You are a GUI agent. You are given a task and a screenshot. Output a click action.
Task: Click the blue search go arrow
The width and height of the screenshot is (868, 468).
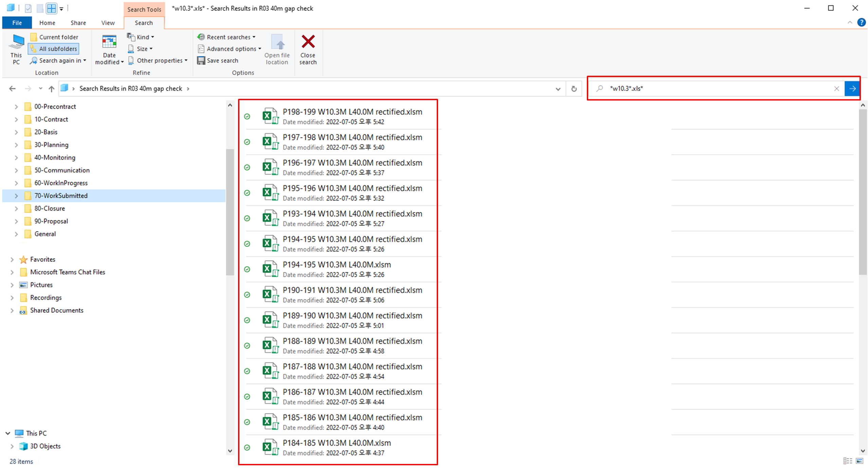[852, 89]
